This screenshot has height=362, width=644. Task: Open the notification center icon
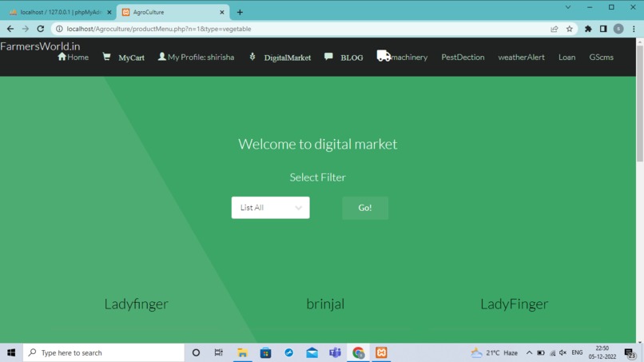point(630,353)
